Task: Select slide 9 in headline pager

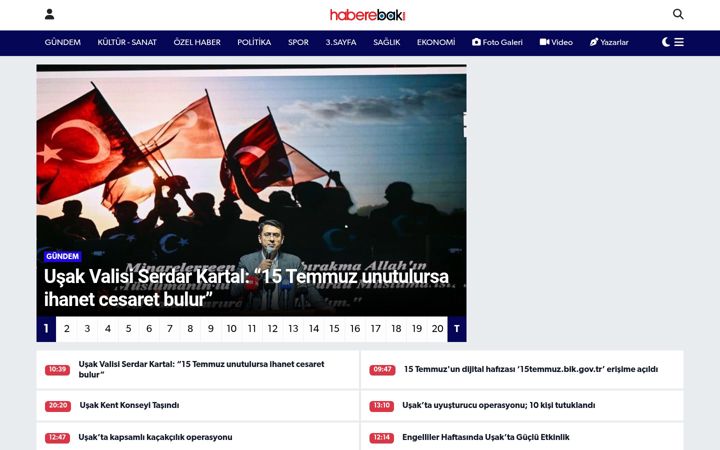Action: pyautogui.click(x=211, y=329)
